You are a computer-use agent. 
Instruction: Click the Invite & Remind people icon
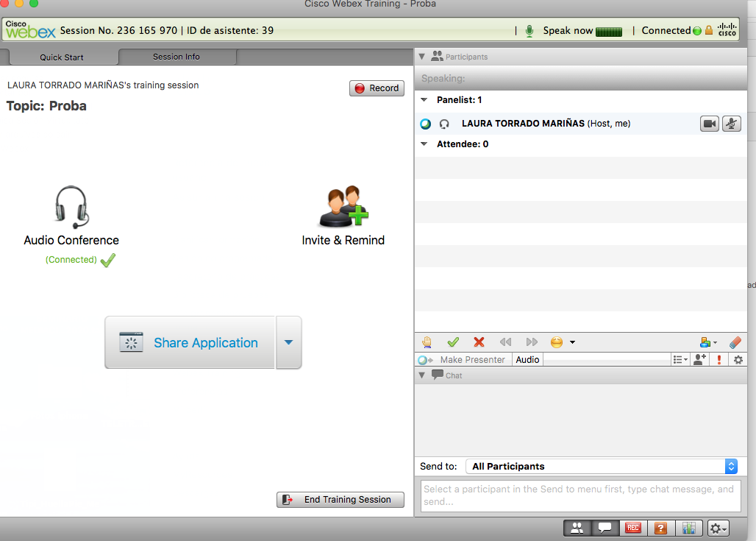tap(343, 208)
